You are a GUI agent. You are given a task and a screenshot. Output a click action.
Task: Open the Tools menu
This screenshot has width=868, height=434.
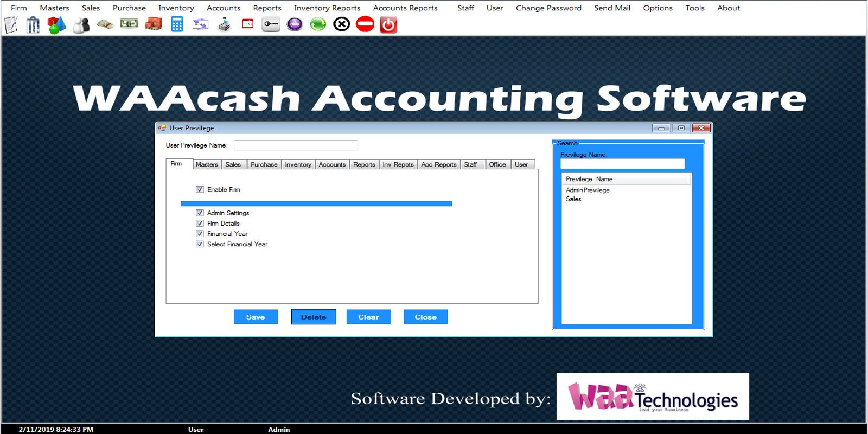click(x=695, y=8)
